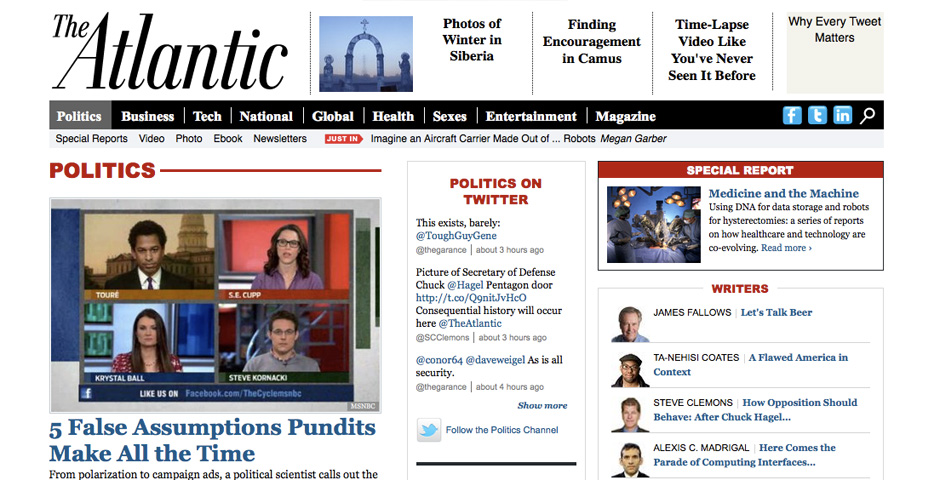Open the Aircraft Carrier Made Out of Robots story
Screen dimensions: 940x480
pyautogui.click(x=483, y=138)
